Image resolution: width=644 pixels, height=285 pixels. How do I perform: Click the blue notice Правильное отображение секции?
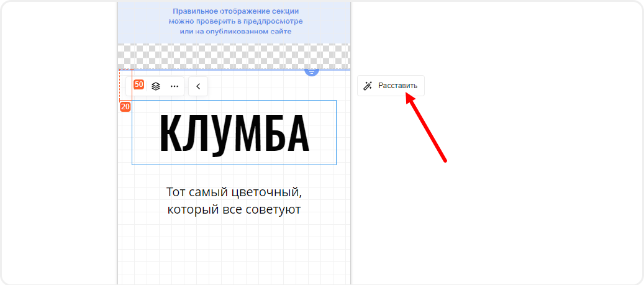point(236,11)
